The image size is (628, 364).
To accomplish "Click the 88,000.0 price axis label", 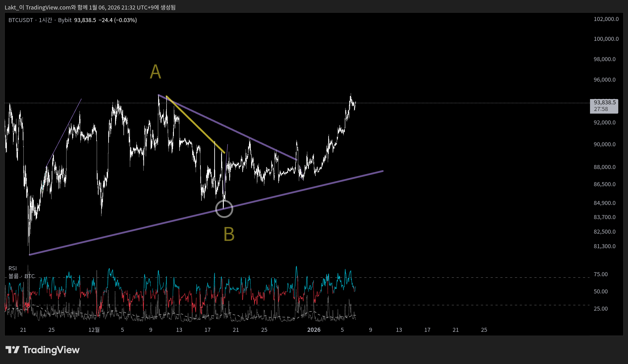I will pos(605,167).
